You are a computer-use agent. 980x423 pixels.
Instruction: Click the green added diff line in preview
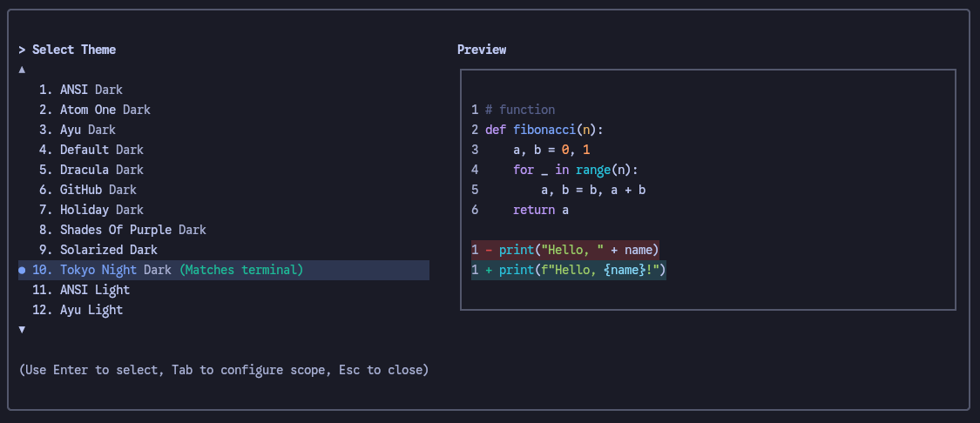click(569, 271)
